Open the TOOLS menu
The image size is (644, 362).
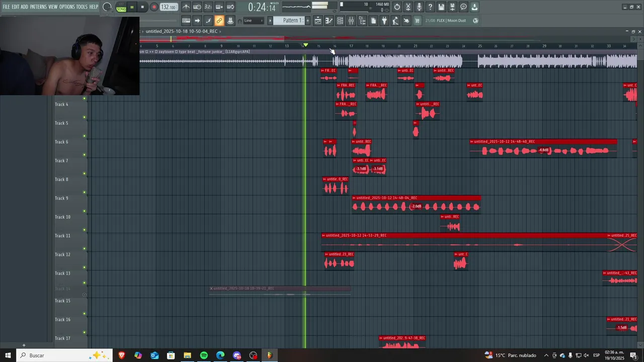point(82,7)
